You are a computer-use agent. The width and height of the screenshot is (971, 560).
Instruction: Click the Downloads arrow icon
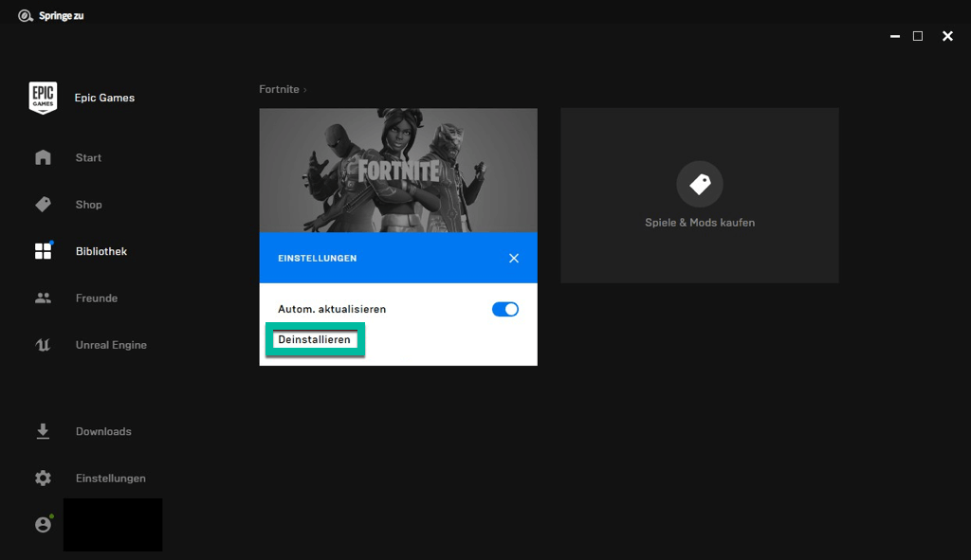pyautogui.click(x=43, y=431)
